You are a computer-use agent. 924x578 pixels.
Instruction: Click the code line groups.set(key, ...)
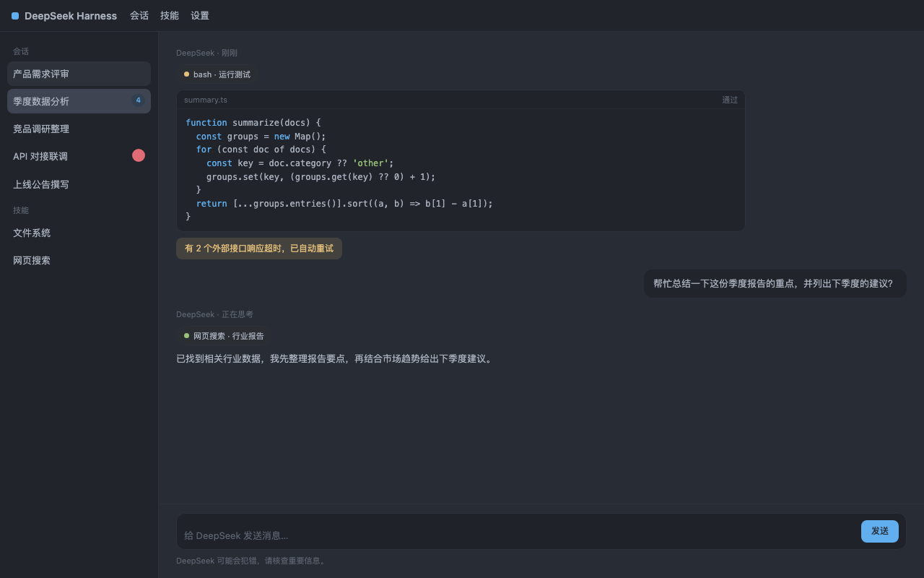pos(321,177)
